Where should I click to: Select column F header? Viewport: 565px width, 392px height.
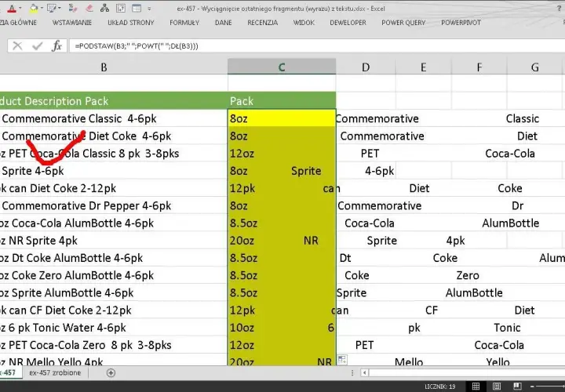(x=479, y=67)
